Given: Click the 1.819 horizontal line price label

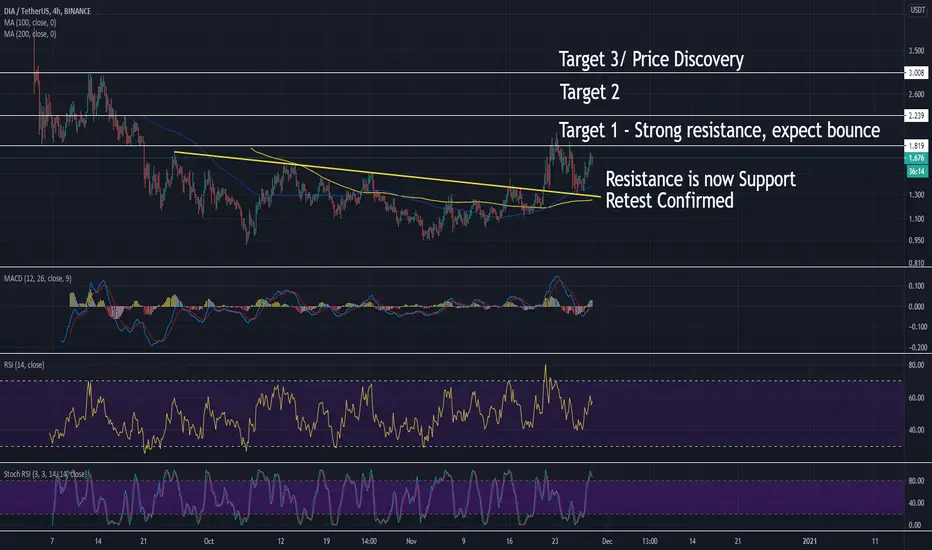Looking at the screenshot, I should pyautogui.click(x=916, y=146).
